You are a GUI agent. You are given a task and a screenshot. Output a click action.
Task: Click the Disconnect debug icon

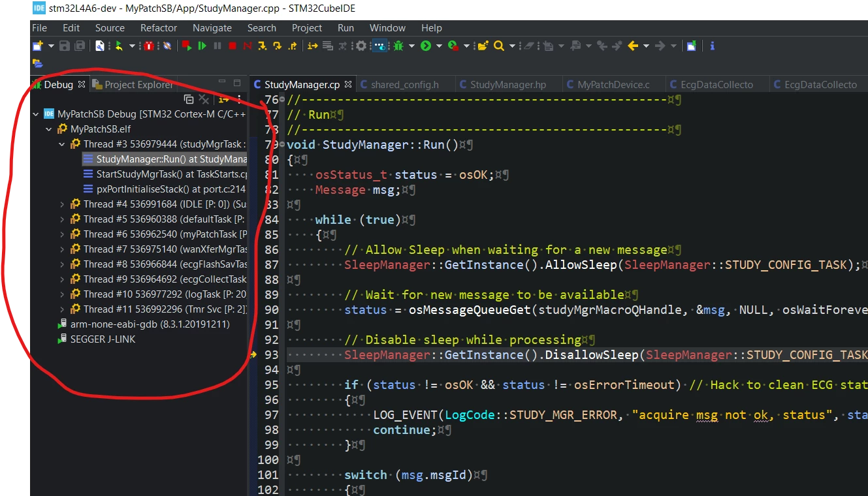(x=248, y=46)
